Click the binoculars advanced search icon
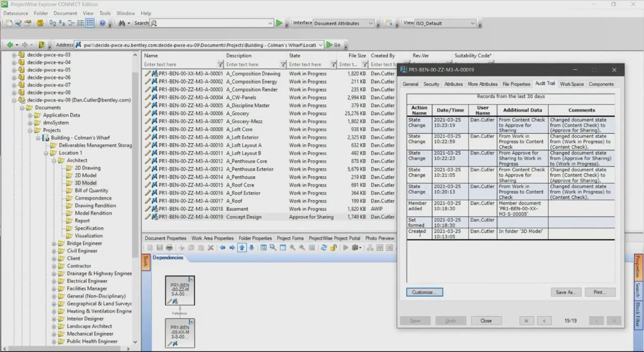The height and width of the screenshot is (352, 644). [121, 23]
